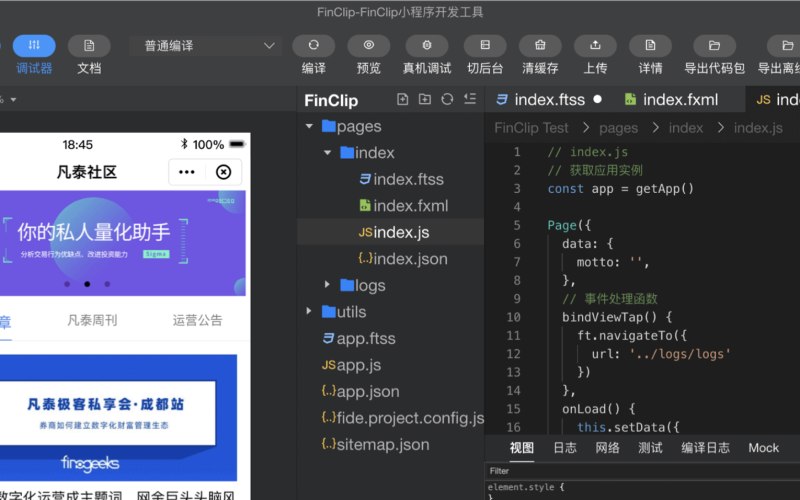Viewport: 800px width, 500px height.
Task: Click the simulator zoom percentage dropdown arrow
Action: 13,99
